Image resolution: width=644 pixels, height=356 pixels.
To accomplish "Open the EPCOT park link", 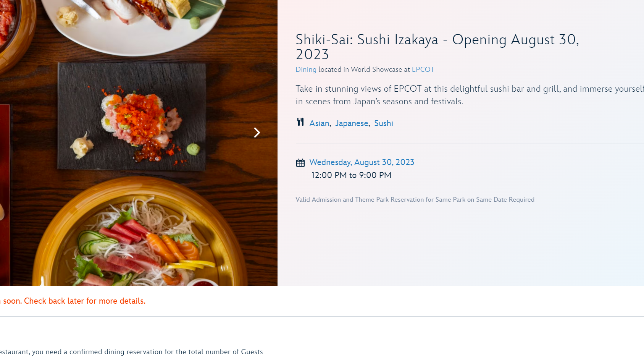I will pyautogui.click(x=423, y=70).
